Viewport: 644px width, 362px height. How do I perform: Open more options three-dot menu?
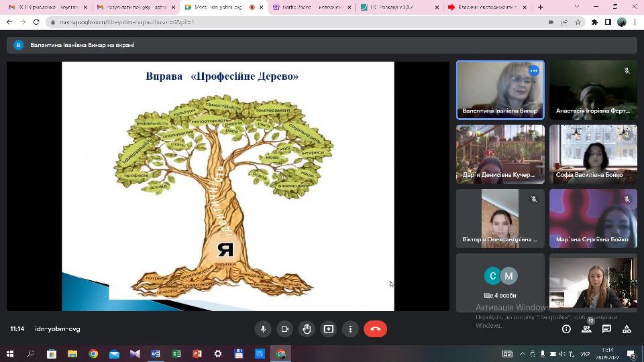click(350, 328)
